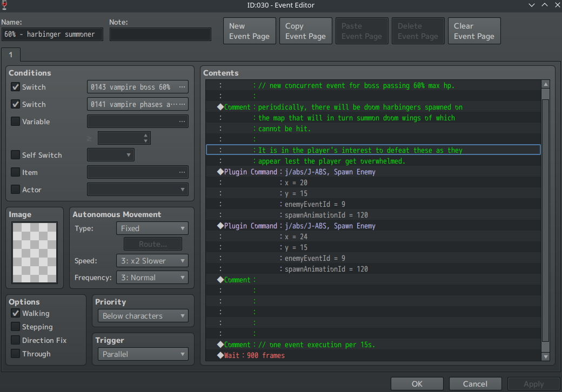This screenshot has width=562, height=392.
Task: Click Copy Event Page button
Action: (x=306, y=31)
